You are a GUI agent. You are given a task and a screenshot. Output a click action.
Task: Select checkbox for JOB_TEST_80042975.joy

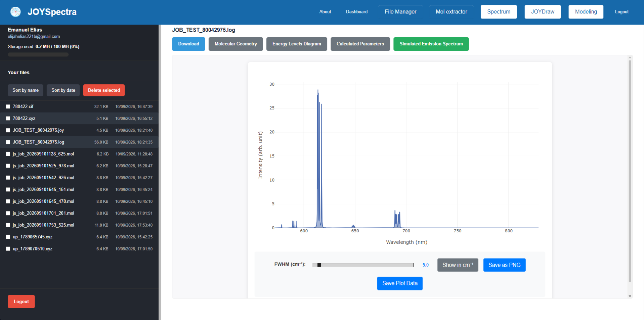coord(8,130)
